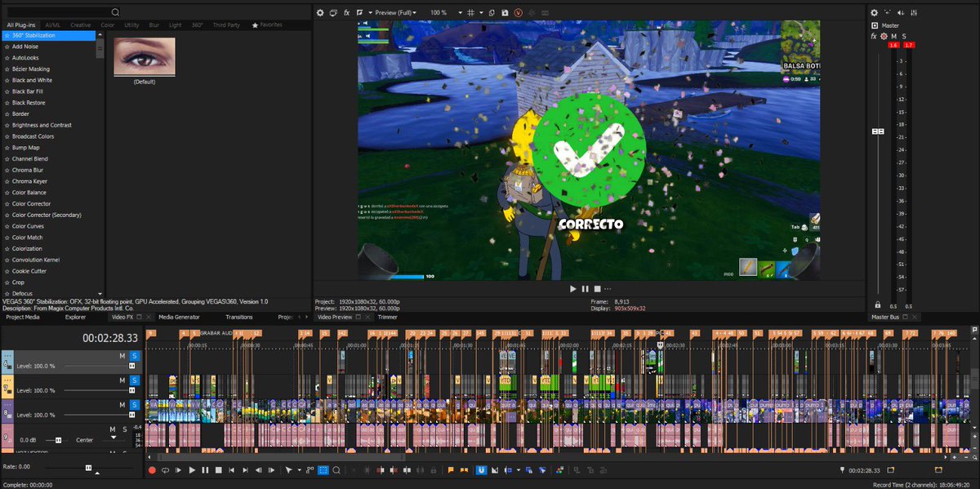Open Video Output FX in the preview toolbar
The height and width of the screenshot is (489, 980).
point(346,13)
